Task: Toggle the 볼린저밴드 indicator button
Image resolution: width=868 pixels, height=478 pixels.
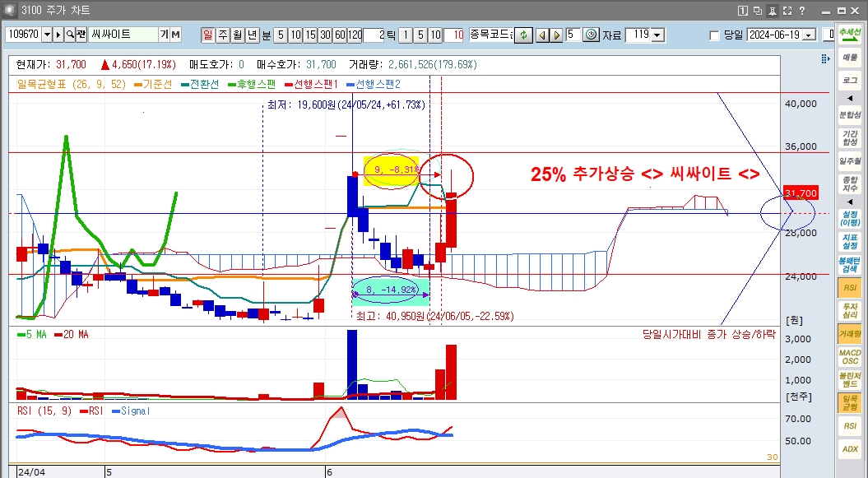Action: [x=850, y=379]
